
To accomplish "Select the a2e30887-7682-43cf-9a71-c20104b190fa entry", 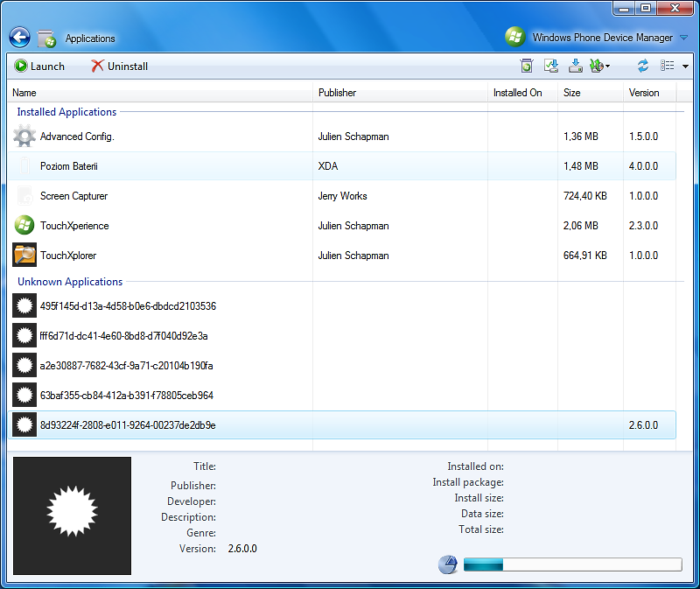I will pos(126,366).
